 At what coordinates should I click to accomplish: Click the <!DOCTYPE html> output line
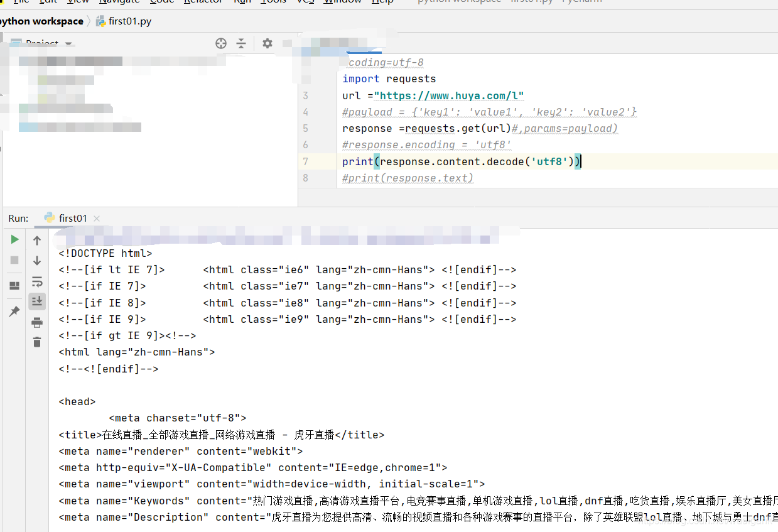pos(105,254)
